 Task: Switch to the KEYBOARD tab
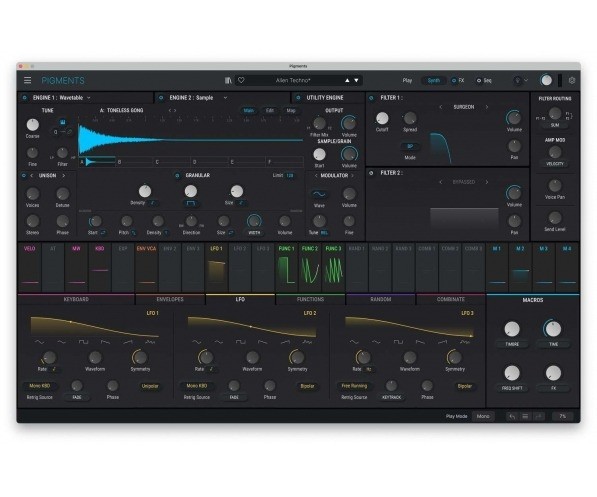tap(76, 299)
